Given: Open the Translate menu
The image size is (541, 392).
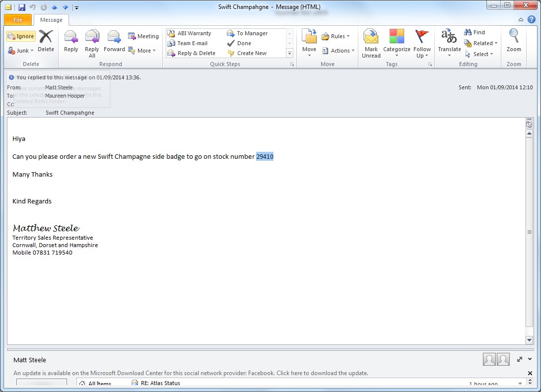Looking at the screenshot, I should (x=449, y=43).
